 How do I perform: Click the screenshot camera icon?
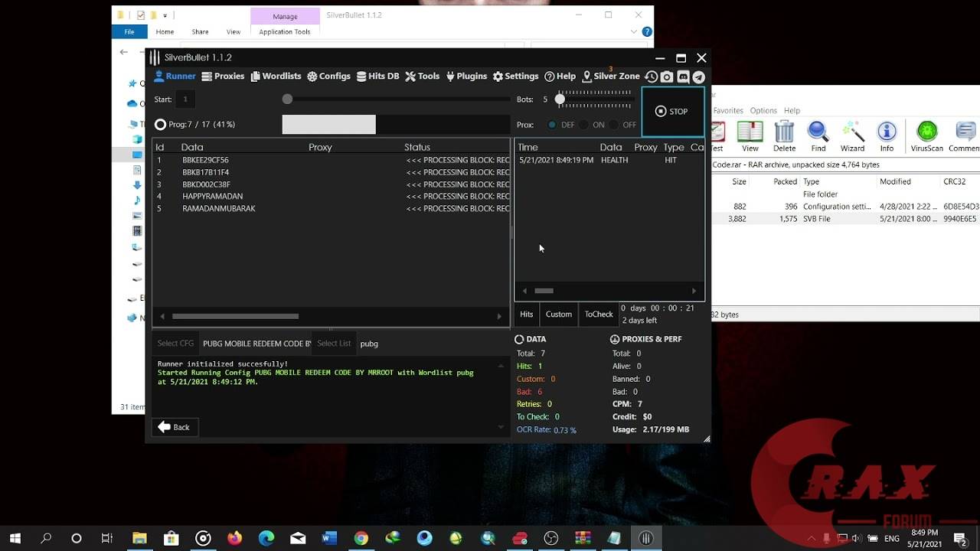click(x=666, y=77)
